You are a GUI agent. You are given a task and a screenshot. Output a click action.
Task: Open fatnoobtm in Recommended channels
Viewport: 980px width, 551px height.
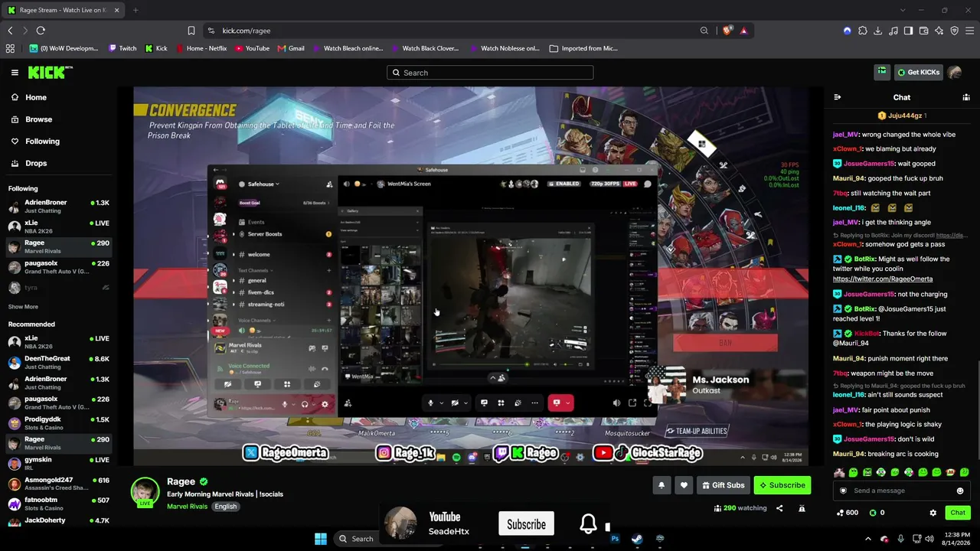click(x=59, y=504)
